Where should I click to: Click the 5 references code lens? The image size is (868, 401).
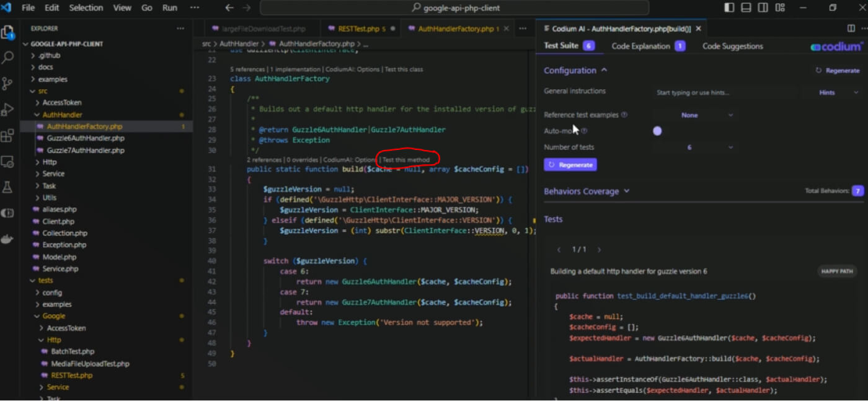click(247, 69)
